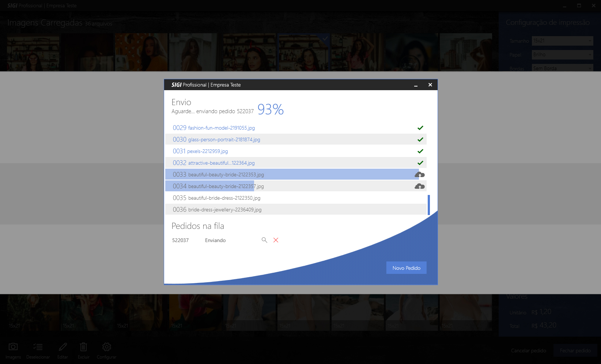Toggle the checkmark on the selected thumbnail

pyautogui.click(x=325, y=38)
